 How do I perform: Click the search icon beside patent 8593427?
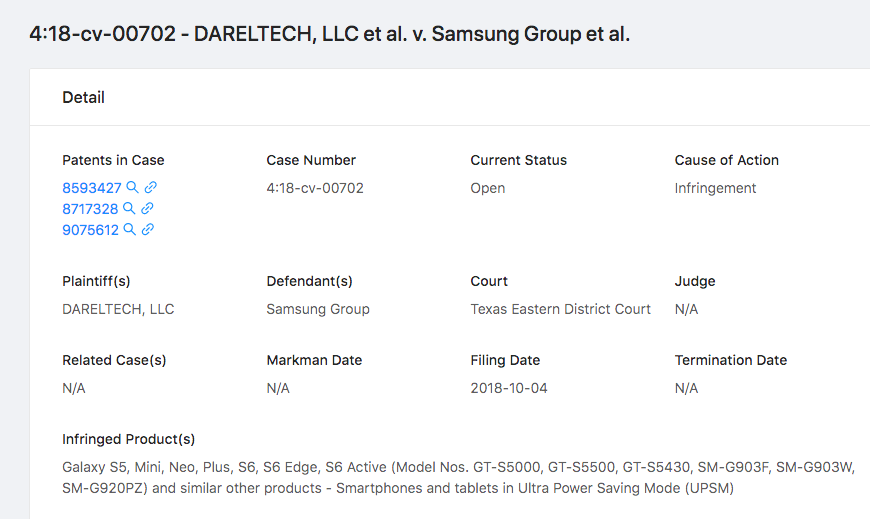[x=132, y=188]
